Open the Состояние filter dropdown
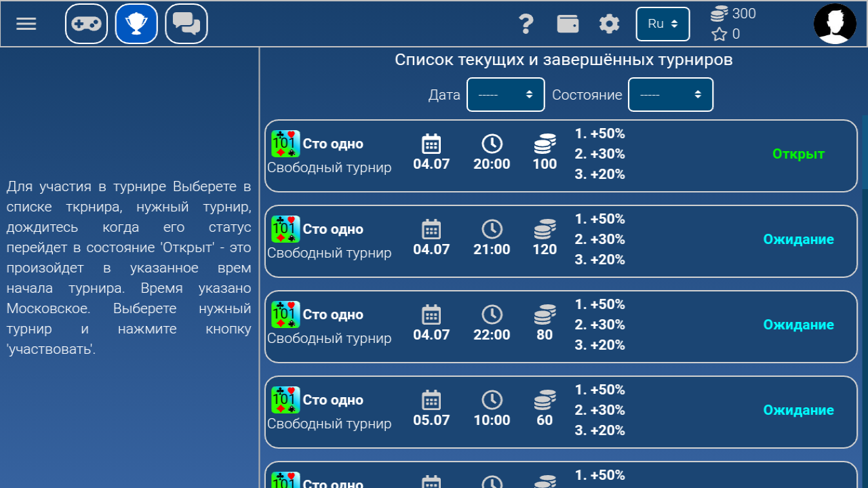The image size is (868, 488). pyautogui.click(x=671, y=94)
